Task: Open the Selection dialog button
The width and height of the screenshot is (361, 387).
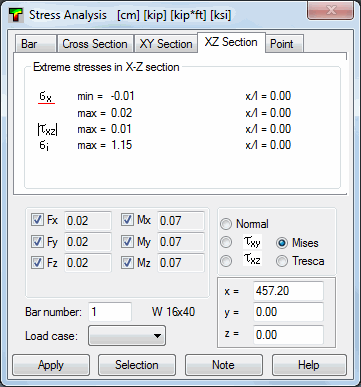Action: coord(137,365)
